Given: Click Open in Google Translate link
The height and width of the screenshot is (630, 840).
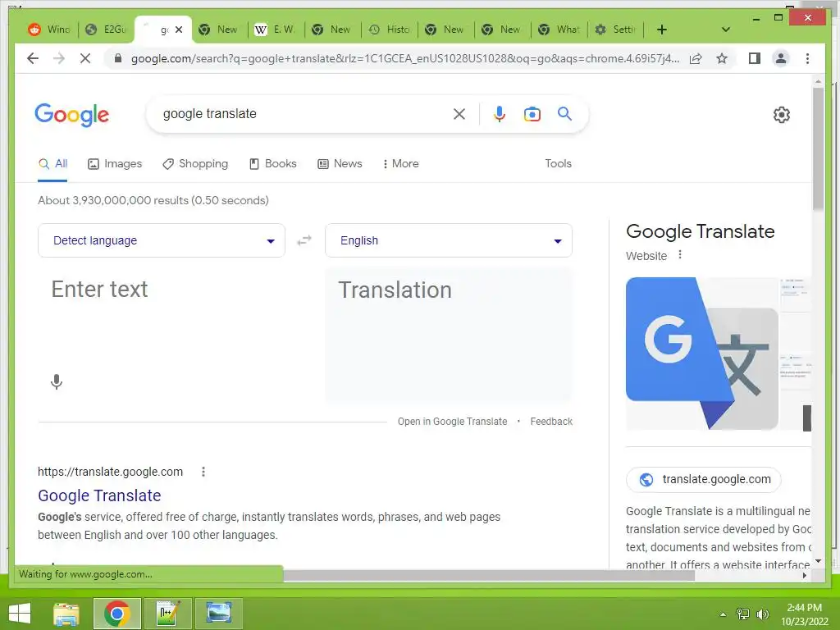Looking at the screenshot, I should point(452,422).
